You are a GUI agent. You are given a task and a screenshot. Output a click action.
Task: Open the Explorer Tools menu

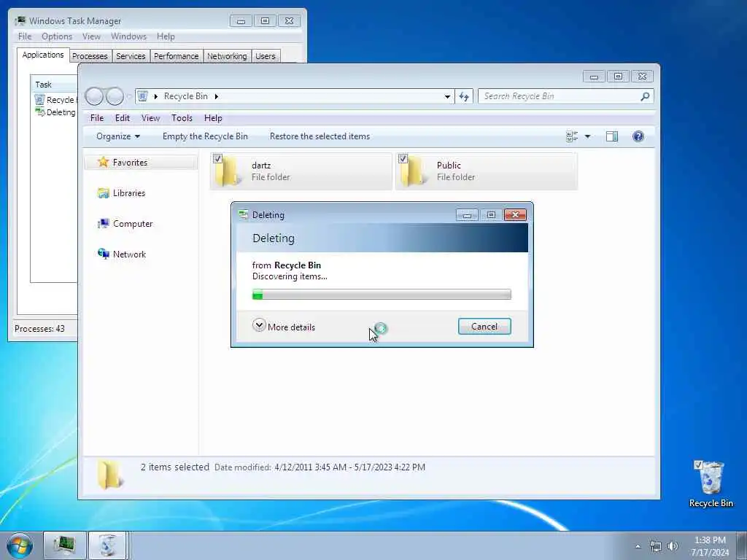click(x=182, y=118)
